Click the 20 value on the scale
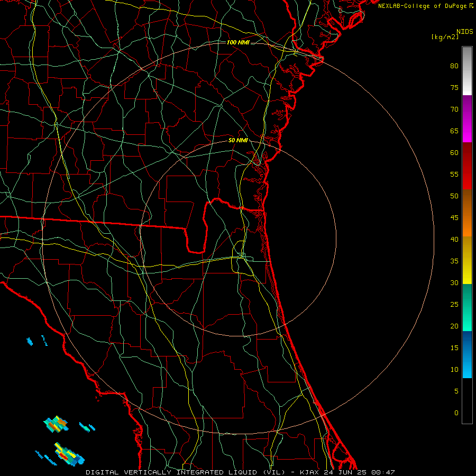 [x=454, y=326]
